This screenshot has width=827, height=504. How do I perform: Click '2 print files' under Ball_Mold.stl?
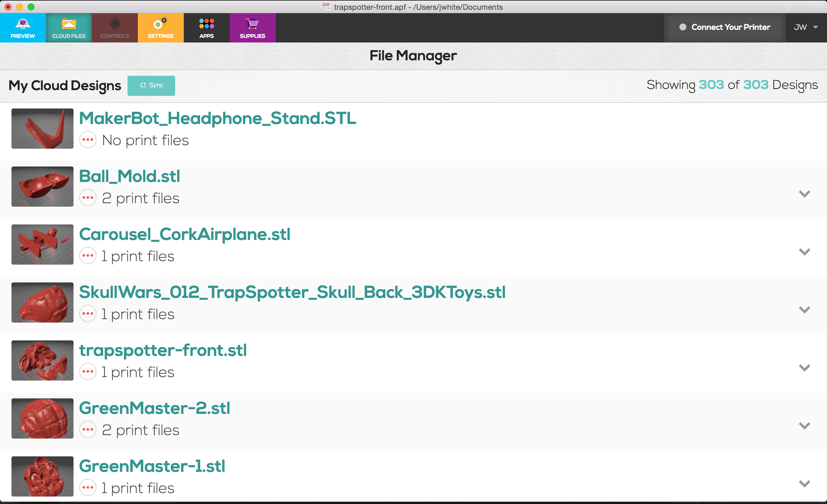pyautogui.click(x=141, y=199)
